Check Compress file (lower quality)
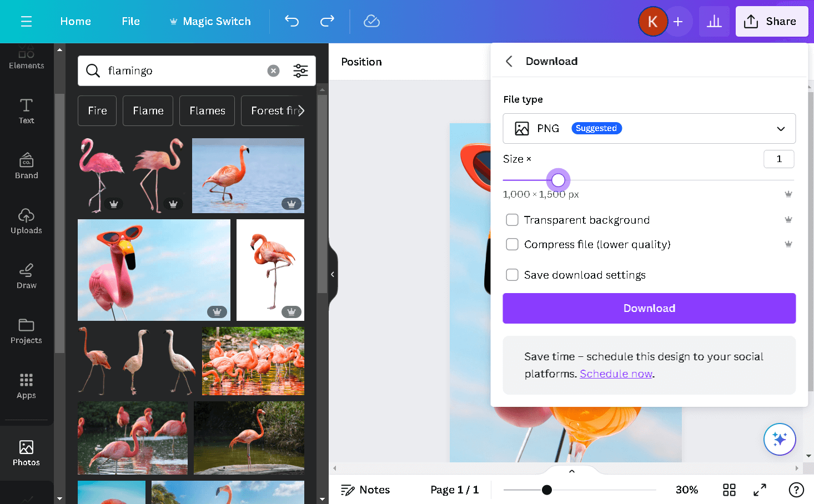Image resolution: width=814 pixels, height=504 pixels. coord(512,244)
